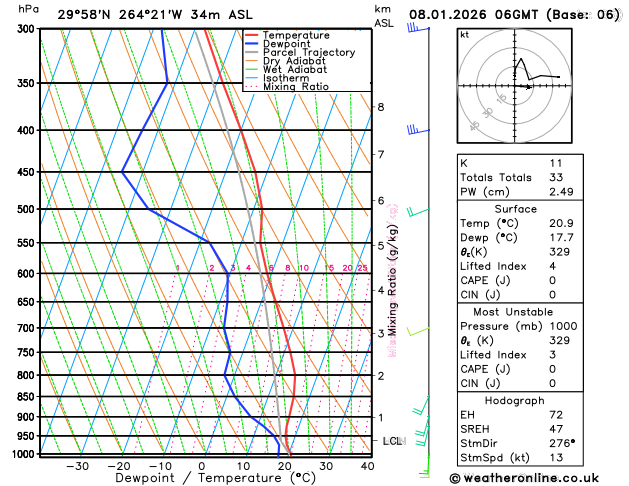
Task: Click the 40 temperature axis tick label
Action: click(x=367, y=466)
